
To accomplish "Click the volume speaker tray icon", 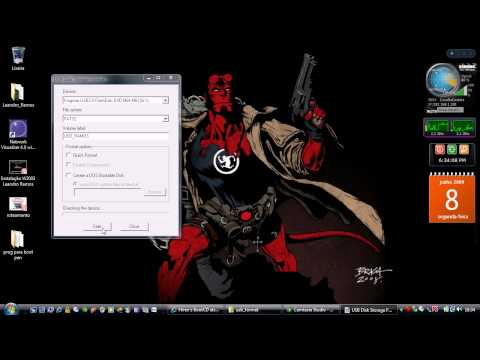I will (460, 309).
